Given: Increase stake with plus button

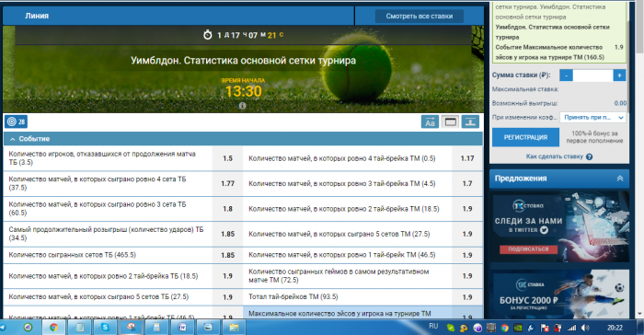Looking at the screenshot, I should 619,75.
